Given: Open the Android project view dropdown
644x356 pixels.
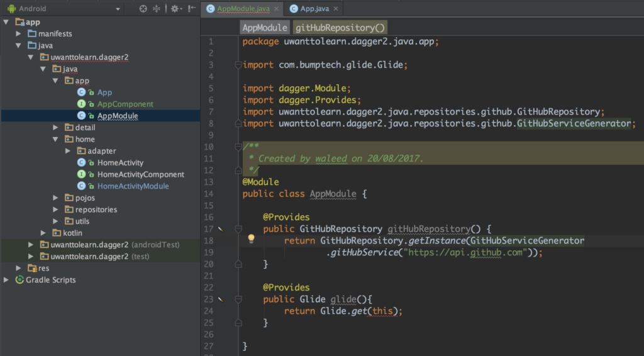Looking at the screenshot, I should 118,9.
